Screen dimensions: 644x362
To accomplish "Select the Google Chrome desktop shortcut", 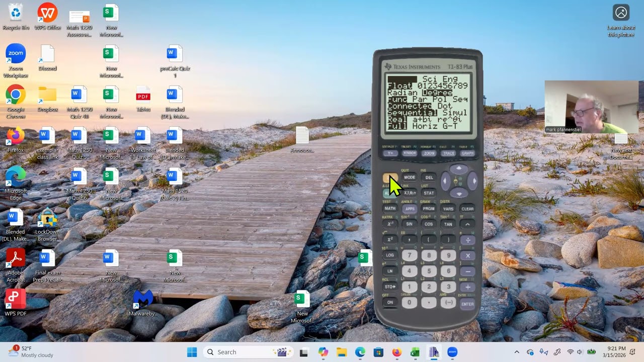I will coord(16,102).
